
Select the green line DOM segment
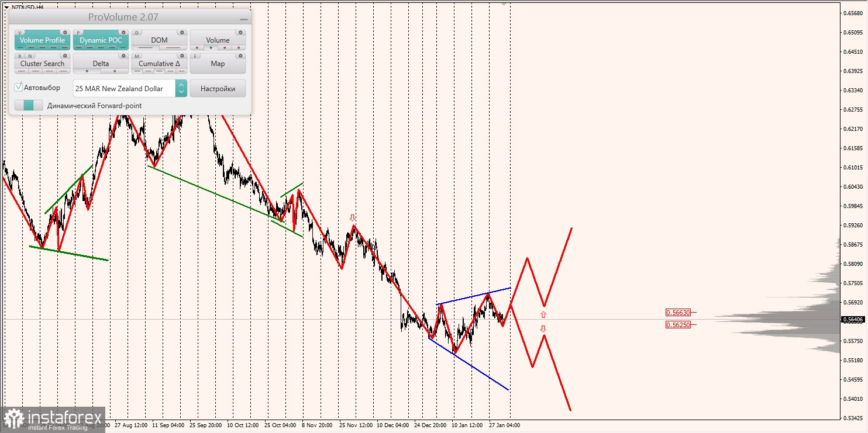(146, 47)
